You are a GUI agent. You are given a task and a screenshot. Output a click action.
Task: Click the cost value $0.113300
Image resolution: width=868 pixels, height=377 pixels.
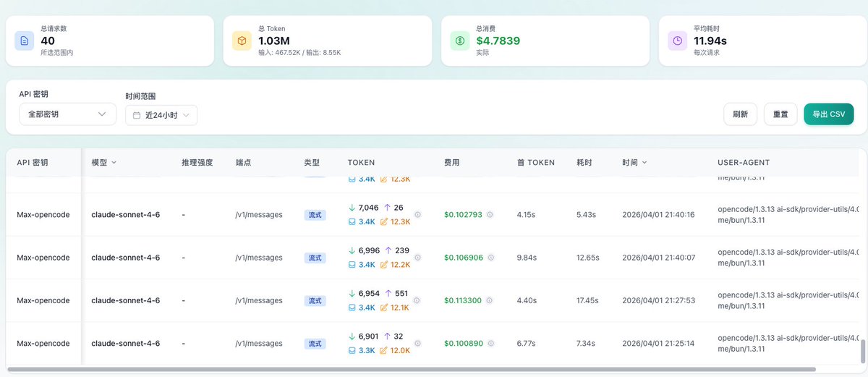[x=463, y=300]
